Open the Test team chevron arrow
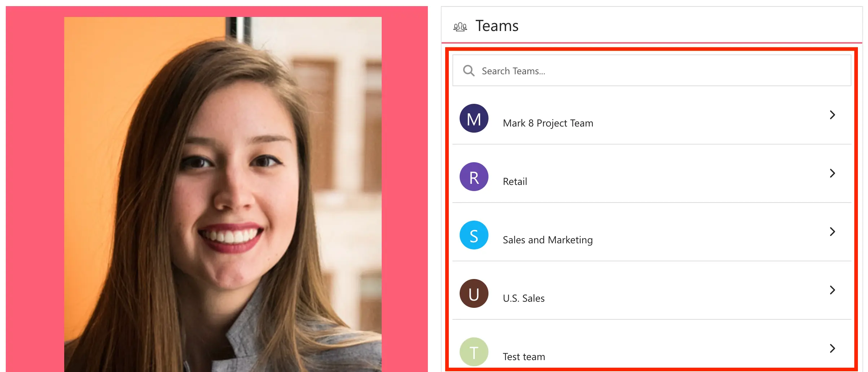Viewport: 868px width, 372px height. pos(832,349)
